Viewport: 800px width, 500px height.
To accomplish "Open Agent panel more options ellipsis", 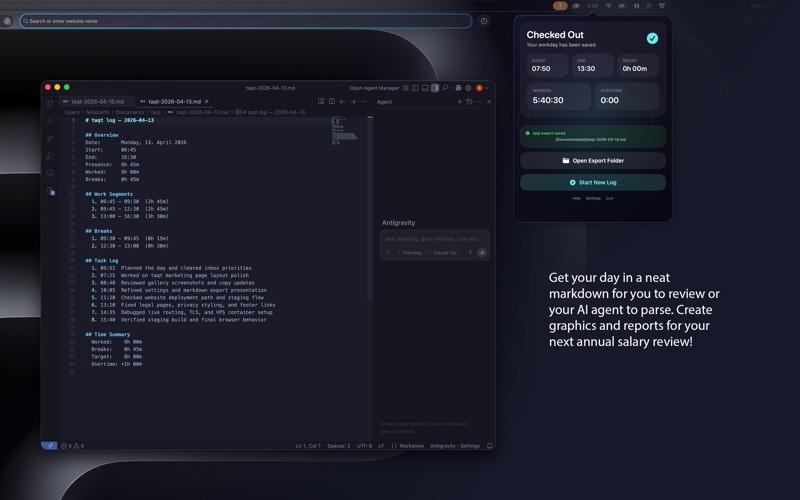I will point(479,102).
